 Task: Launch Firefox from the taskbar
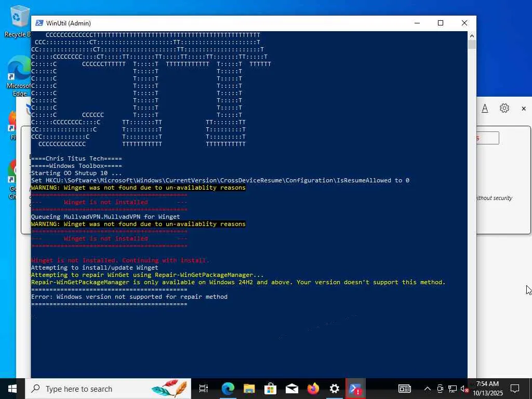click(313, 389)
